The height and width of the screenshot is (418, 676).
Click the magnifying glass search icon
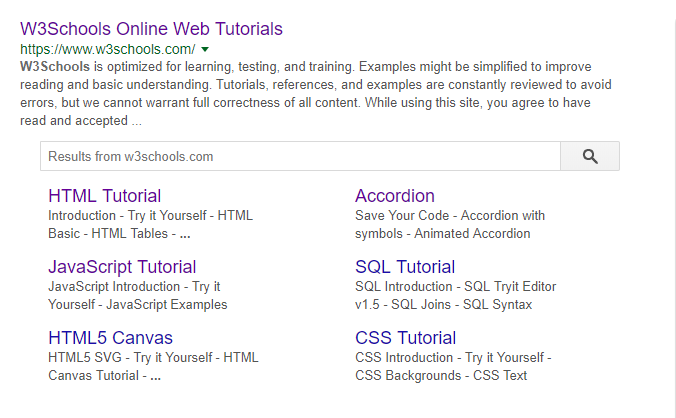click(590, 156)
